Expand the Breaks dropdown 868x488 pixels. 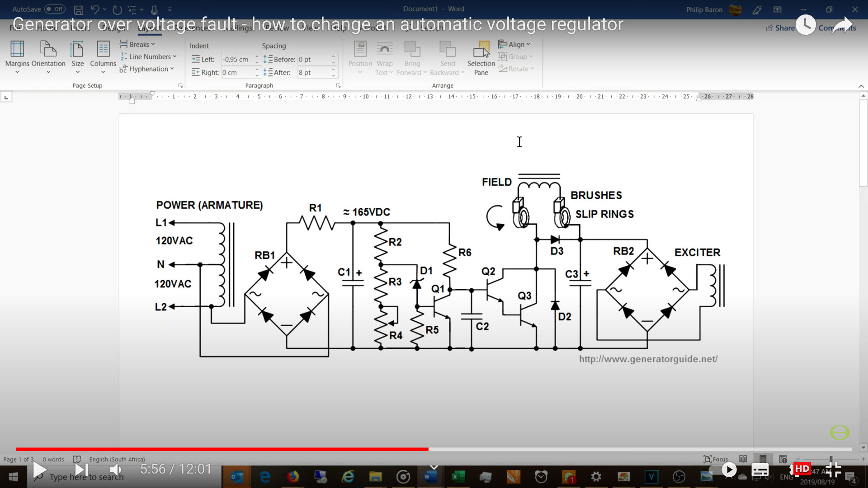tap(138, 44)
